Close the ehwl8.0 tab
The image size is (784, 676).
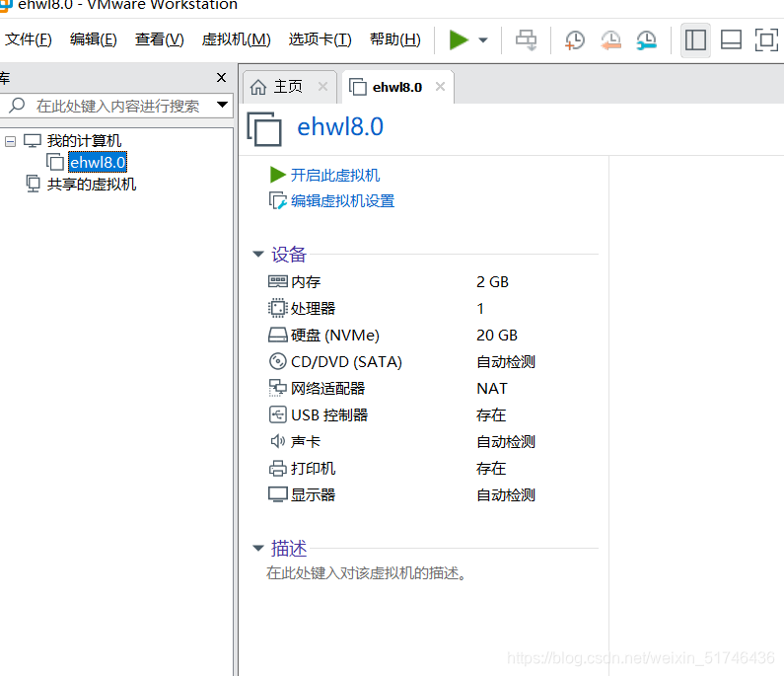(x=440, y=87)
